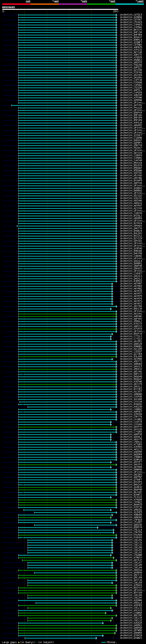The width and height of the screenshot is (146, 644).
Task: Click the UniRef100_C4QWG6 label
Action: click(x=131, y=613)
